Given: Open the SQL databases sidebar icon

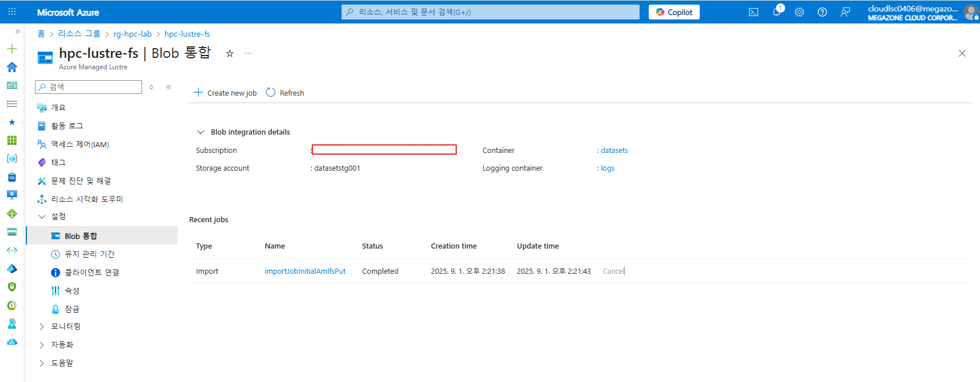Looking at the screenshot, I should coord(12,177).
